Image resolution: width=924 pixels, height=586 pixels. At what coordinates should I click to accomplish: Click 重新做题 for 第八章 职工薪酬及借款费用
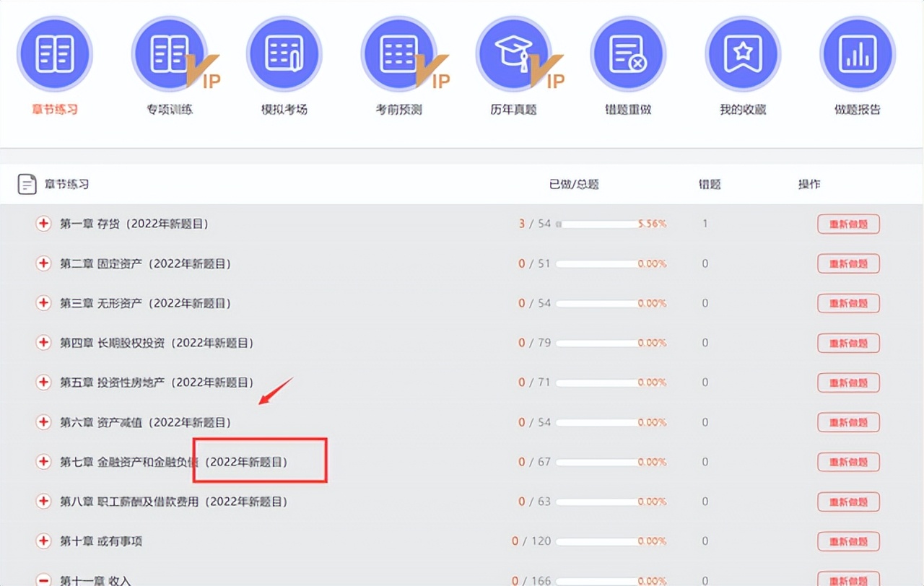coord(848,502)
